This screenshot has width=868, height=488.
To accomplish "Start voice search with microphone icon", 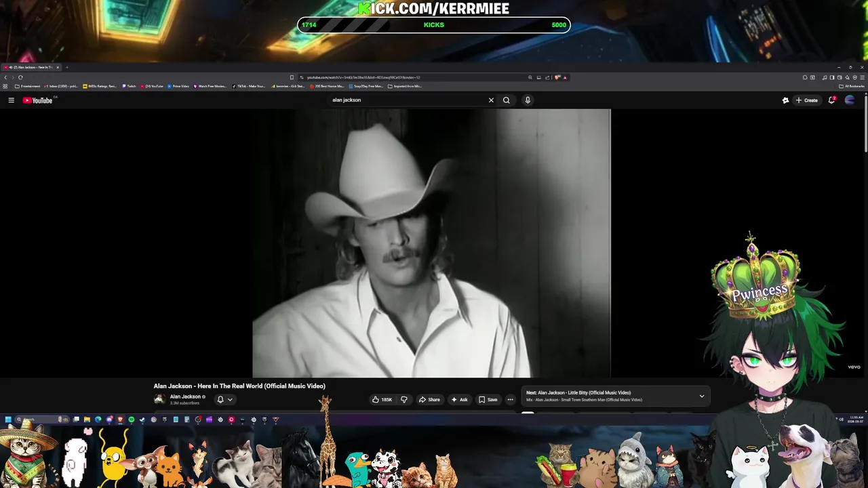I will click(528, 100).
